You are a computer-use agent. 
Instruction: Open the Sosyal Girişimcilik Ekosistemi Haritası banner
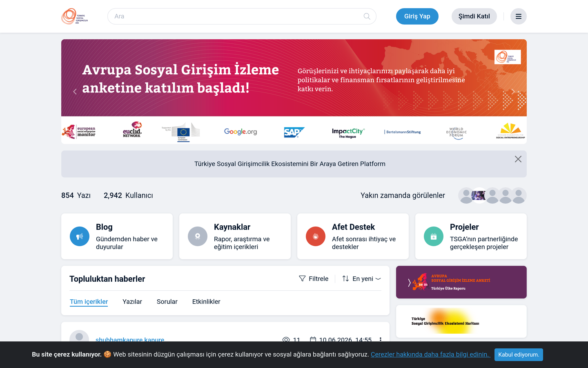click(x=461, y=321)
